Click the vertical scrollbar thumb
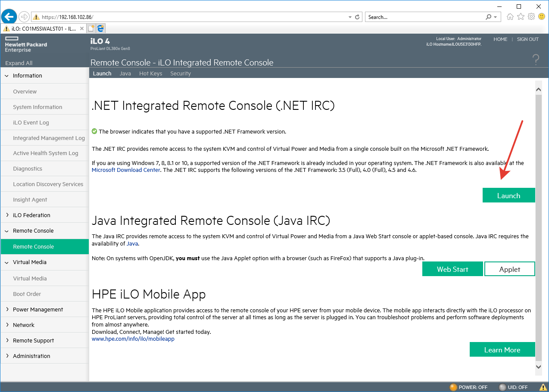 [538, 227]
